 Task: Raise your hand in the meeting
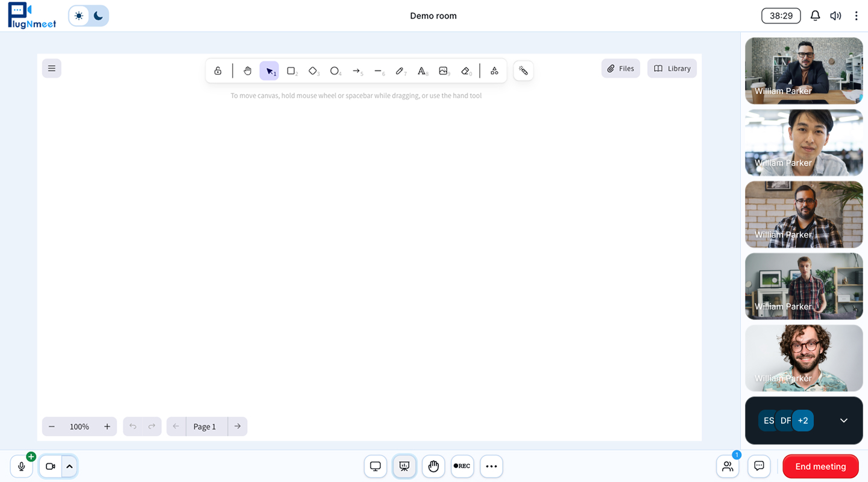point(433,466)
